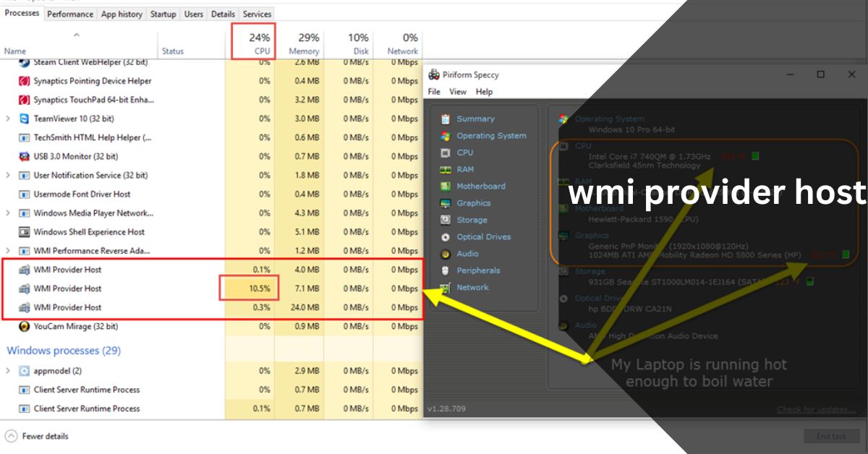Switch to the Performance tab
Image resolution: width=868 pixels, height=454 pixels.
pyautogui.click(x=70, y=14)
